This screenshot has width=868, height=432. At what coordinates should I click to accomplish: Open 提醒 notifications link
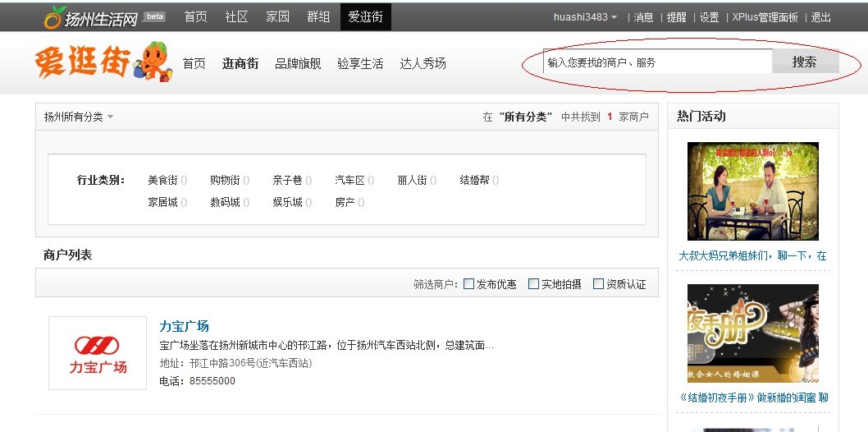[677, 17]
